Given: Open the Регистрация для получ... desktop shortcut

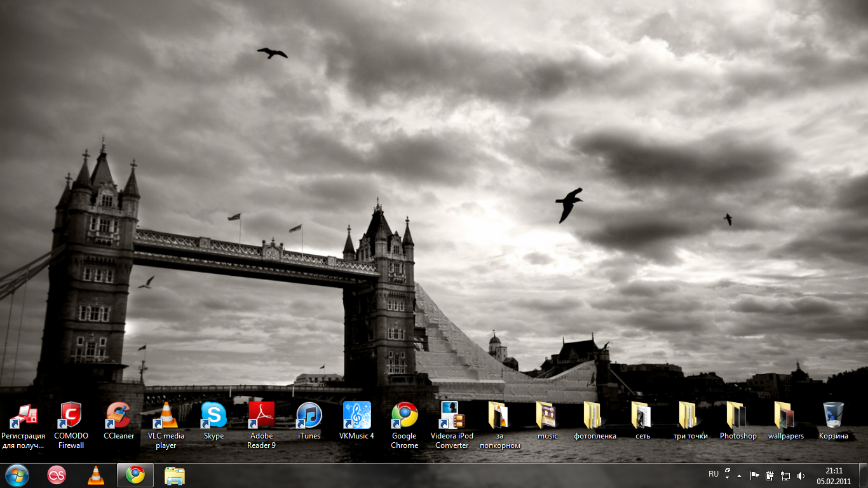Looking at the screenshot, I should click(24, 426).
